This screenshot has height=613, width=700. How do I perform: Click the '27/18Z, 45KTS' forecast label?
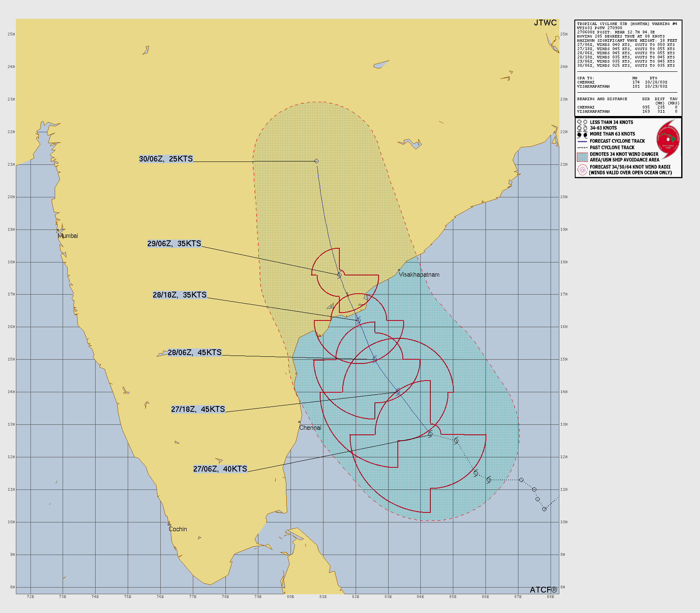(198, 409)
